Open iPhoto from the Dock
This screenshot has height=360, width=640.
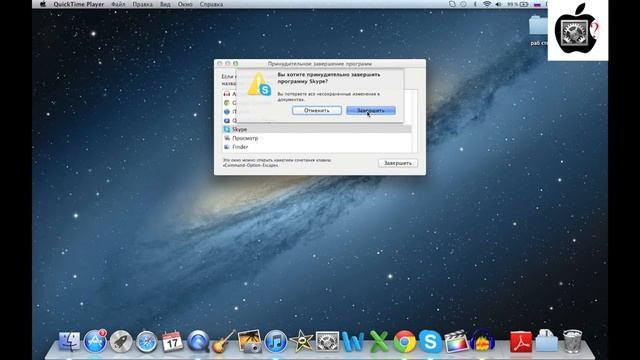pos(250,341)
